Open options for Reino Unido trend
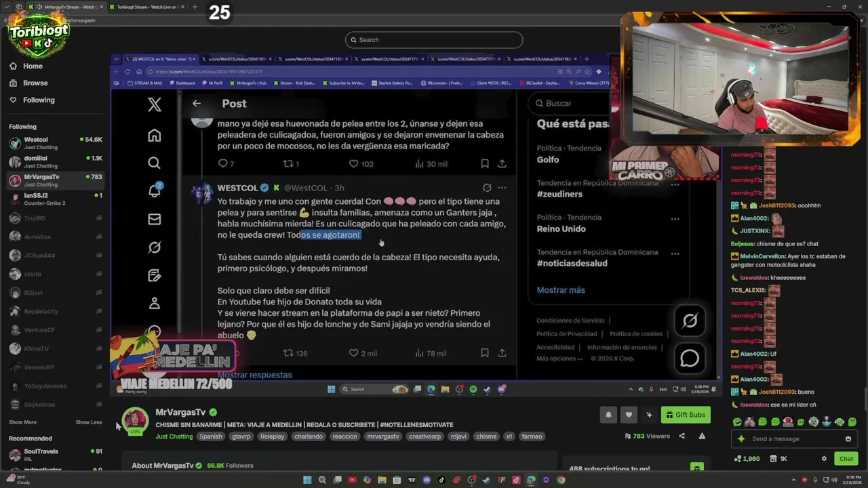The height and width of the screenshot is (488, 868). click(675, 219)
